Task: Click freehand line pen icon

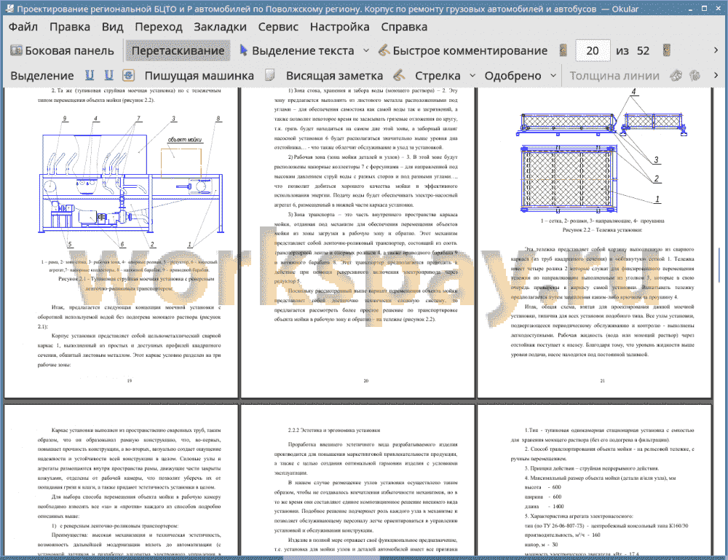Action: [x=399, y=75]
